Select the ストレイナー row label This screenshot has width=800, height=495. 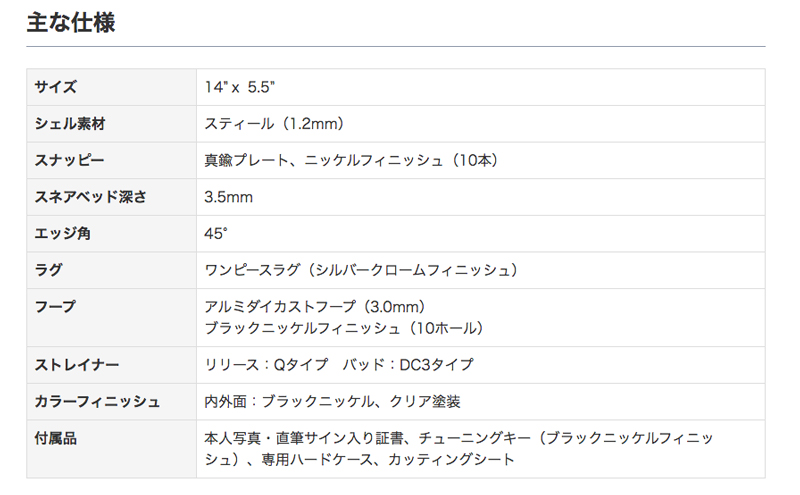point(77,365)
